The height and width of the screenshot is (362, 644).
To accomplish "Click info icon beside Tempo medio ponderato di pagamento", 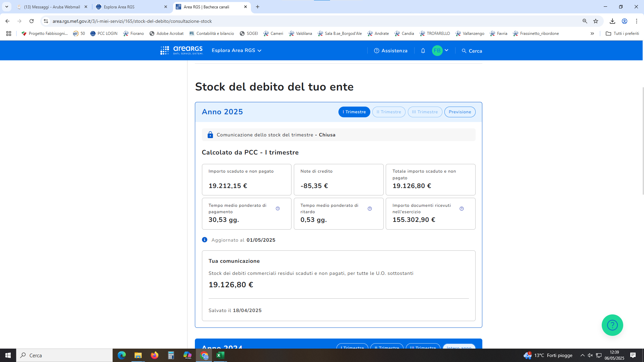I will pos(278,208).
